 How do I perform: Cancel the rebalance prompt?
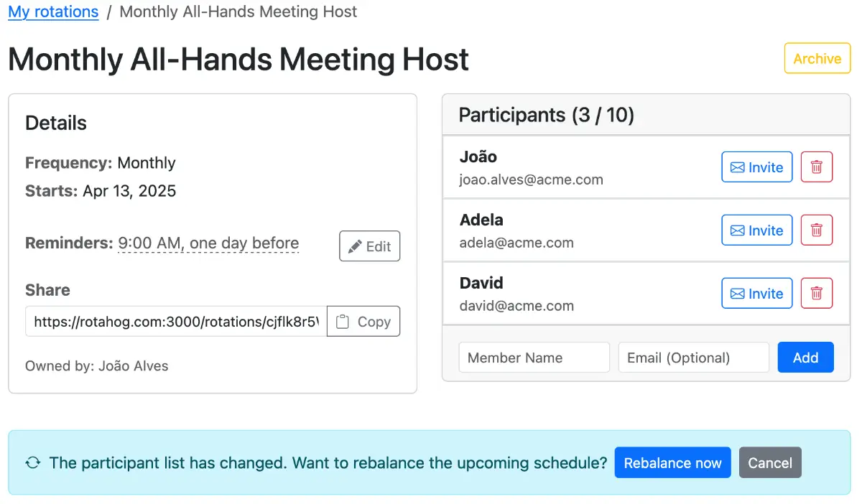click(769, 463)
